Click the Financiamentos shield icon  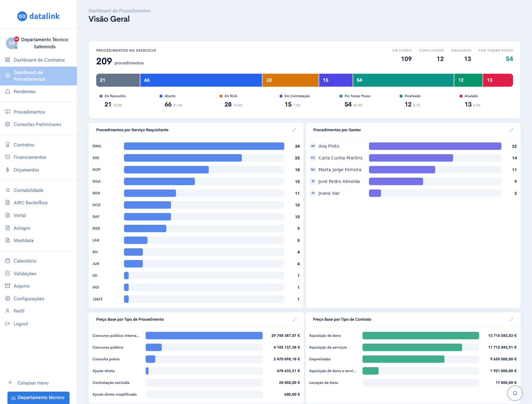[8, 157]
